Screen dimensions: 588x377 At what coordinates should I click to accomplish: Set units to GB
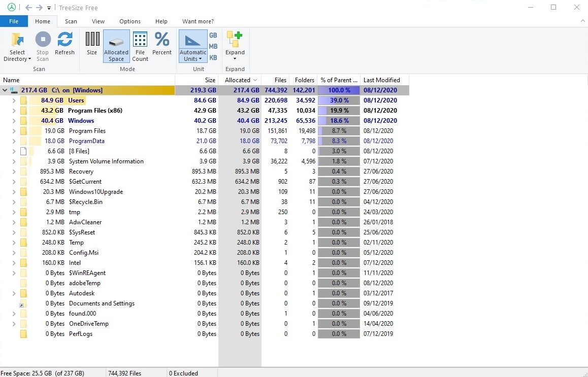click(213, 35)
